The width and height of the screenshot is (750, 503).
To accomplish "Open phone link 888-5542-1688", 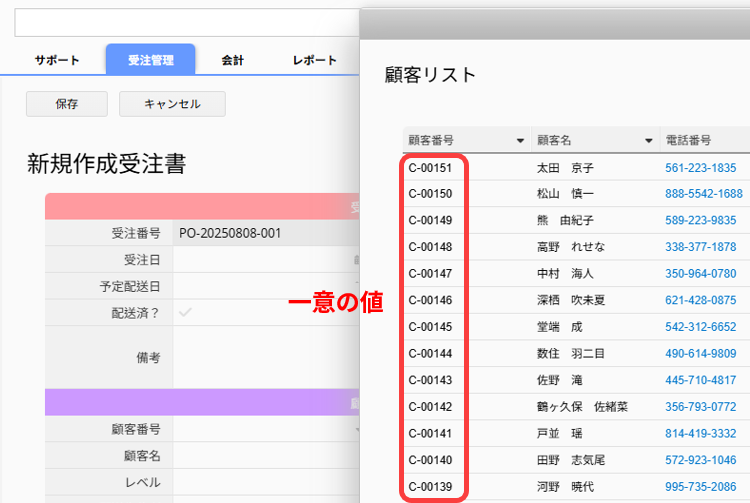I will point(703,194).
